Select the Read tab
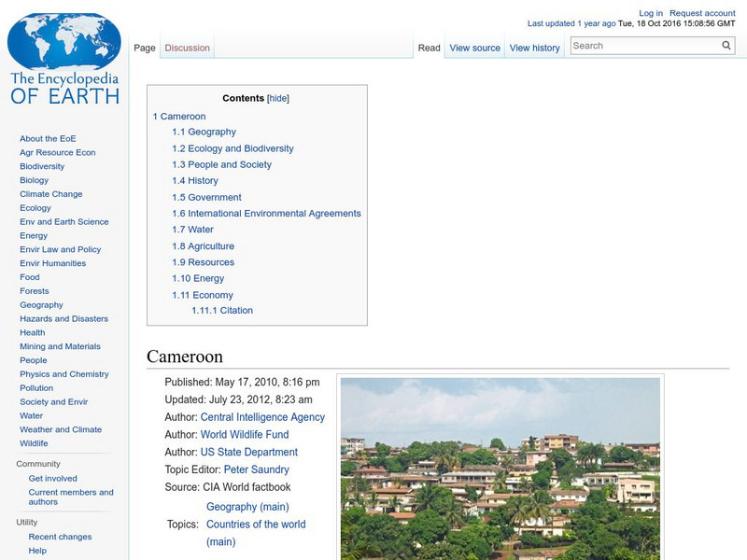 click(x=428, y=48)
